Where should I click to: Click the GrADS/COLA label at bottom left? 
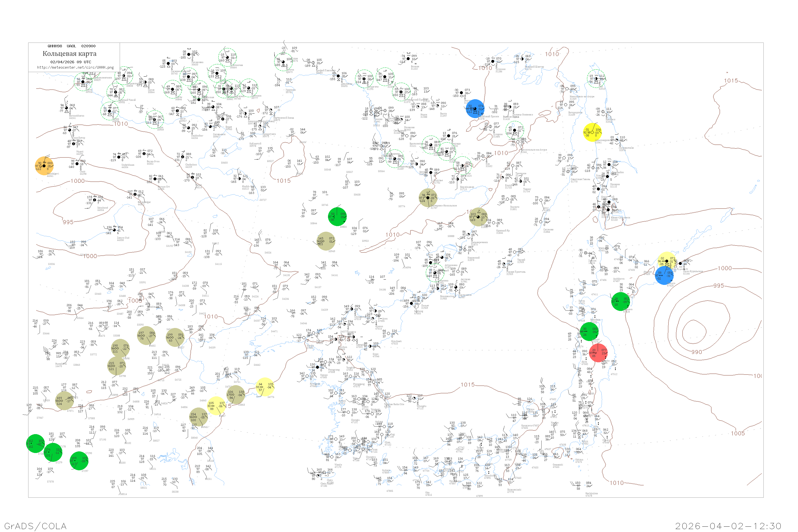(35, 526)
